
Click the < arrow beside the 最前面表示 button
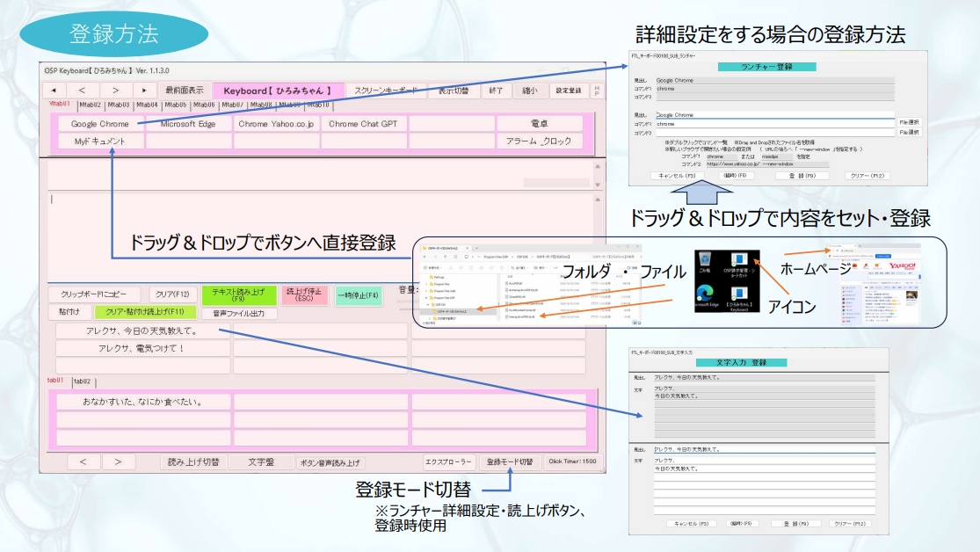(82, 91)
